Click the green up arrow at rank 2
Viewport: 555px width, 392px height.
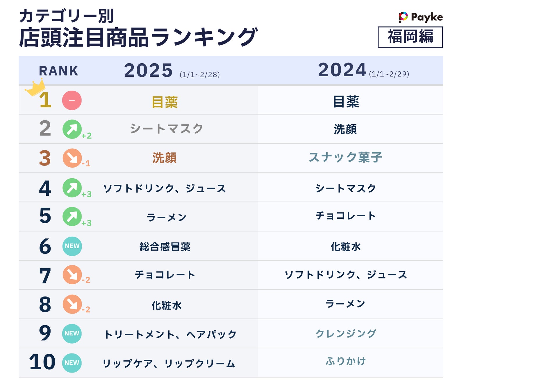[72, 129]
